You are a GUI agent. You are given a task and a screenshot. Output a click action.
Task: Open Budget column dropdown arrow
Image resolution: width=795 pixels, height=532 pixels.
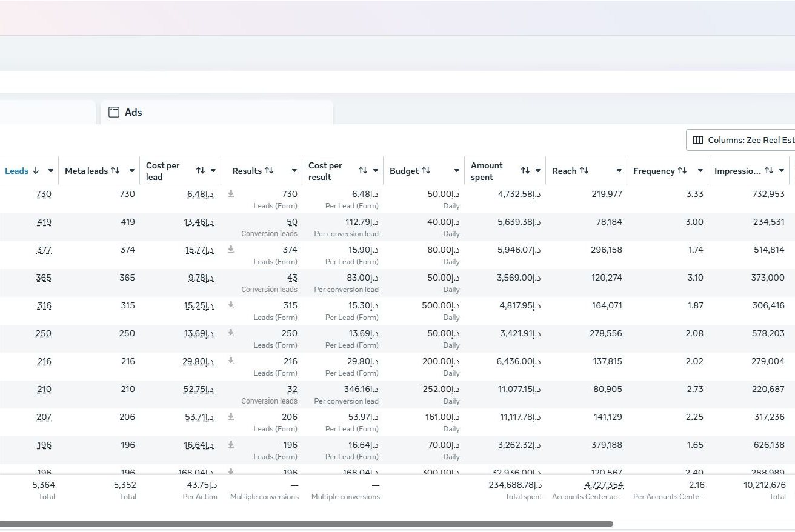pos(456,171)
